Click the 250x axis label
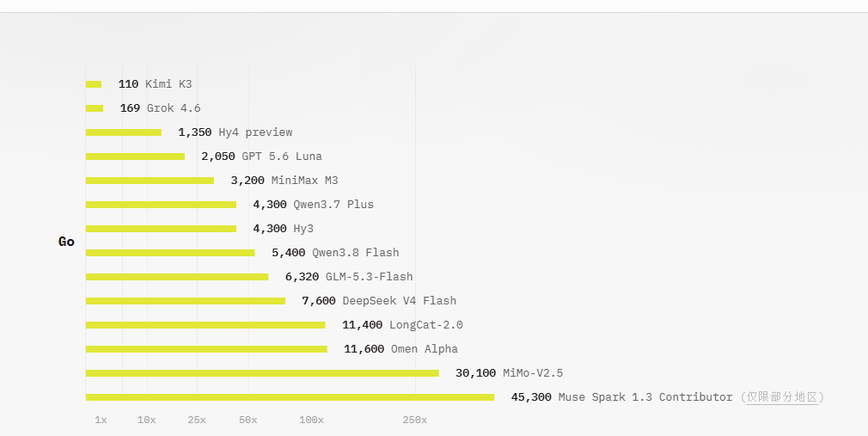This screenshot has height=436, width=868. coord(414,420)
